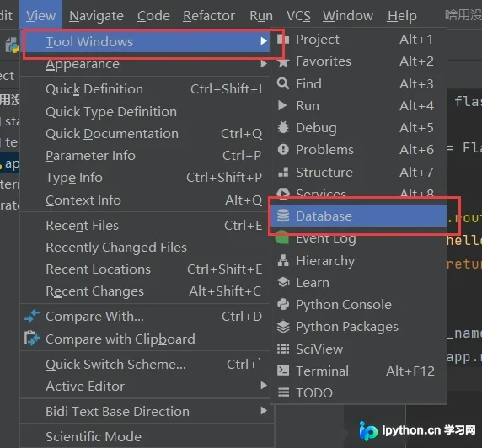Click the Hierarchy tree icon

283,260
